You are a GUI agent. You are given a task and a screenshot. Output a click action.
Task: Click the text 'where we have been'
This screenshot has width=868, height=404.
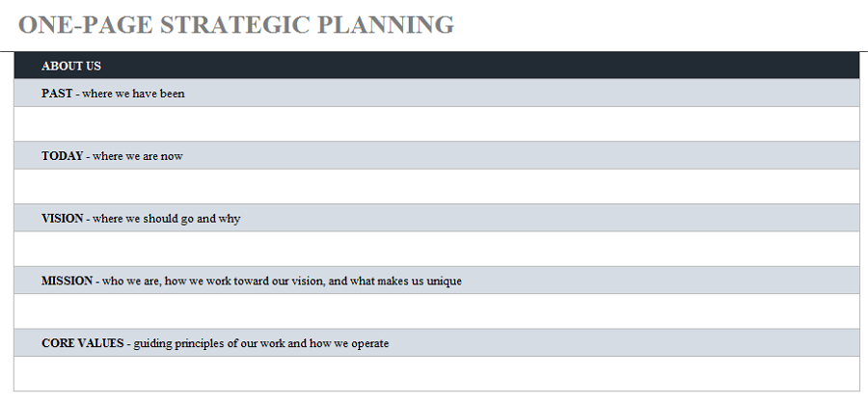pyautogui.click(x=133, y=94)
